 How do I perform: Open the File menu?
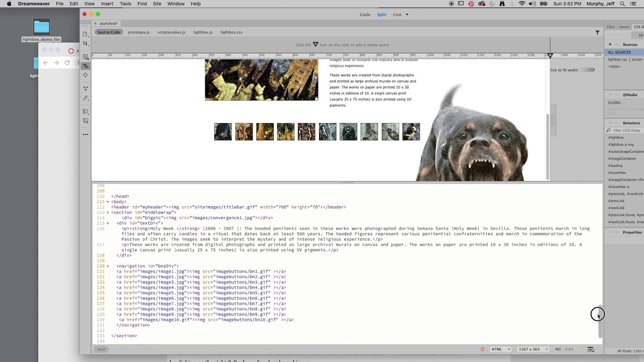click(x=59, y=4)
